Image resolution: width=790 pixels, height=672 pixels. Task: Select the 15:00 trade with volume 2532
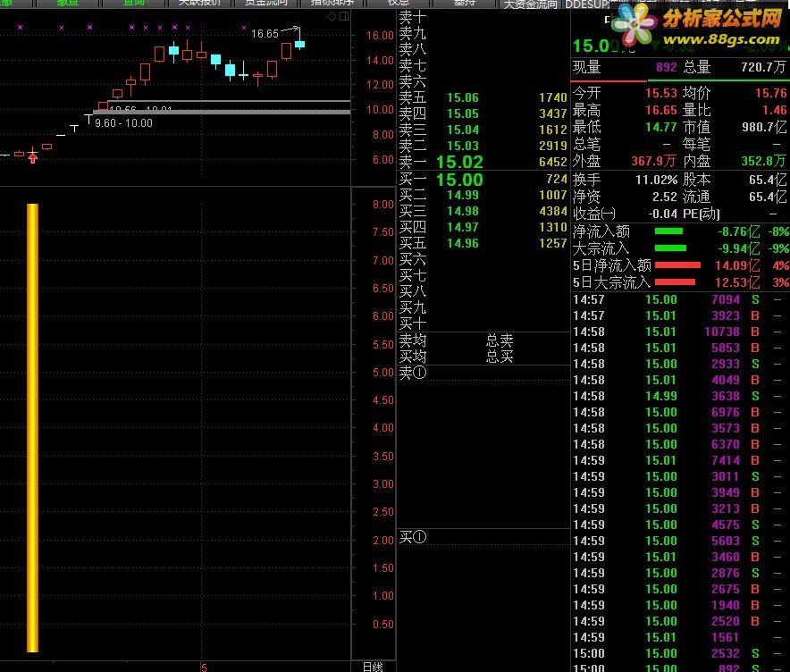click(680, 654)
